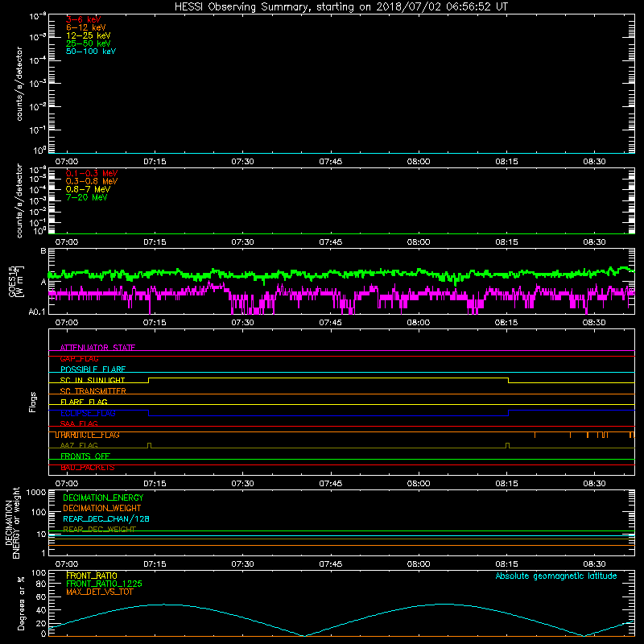Click the Degrees or % axis title
Screen dimensions: 644x644
(x=21, y=603)
